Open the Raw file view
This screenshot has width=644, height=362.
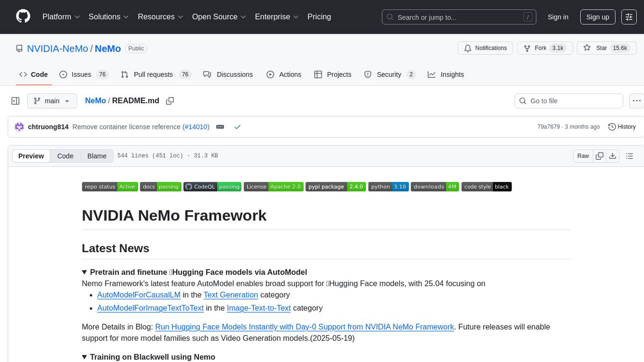click(x=583, y=156)
